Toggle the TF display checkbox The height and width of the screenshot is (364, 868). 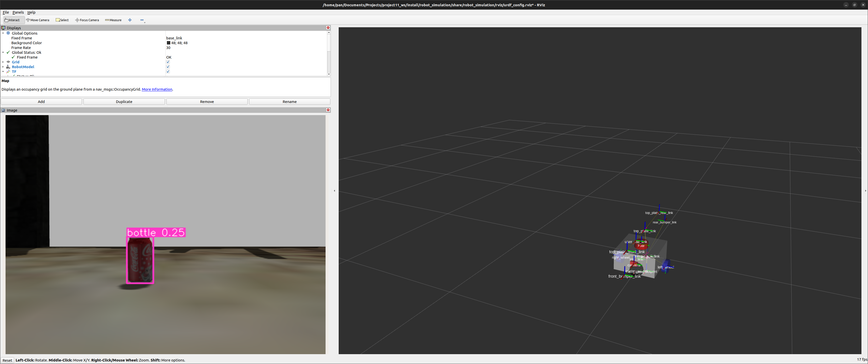(168, 71)
